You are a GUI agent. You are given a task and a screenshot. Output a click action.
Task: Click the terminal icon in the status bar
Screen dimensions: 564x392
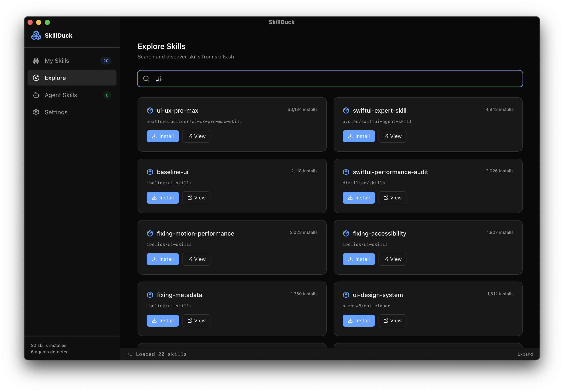pyautogui.click(x=129, y=354)
